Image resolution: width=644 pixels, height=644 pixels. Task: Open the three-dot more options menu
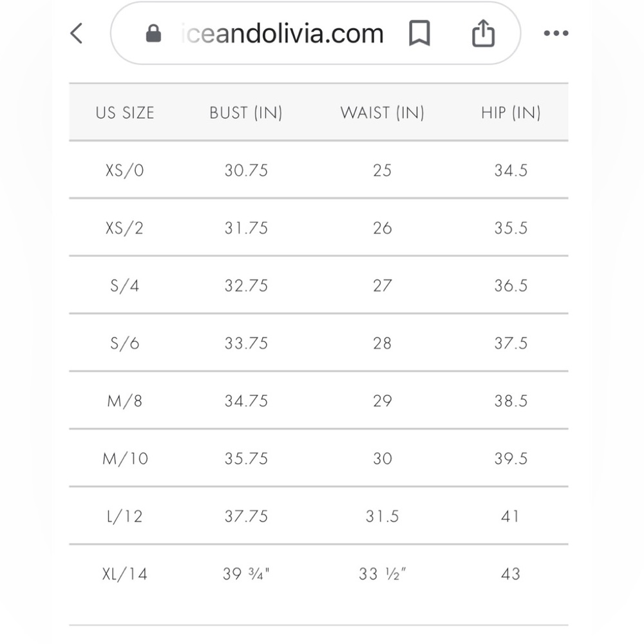pos(556,33)
